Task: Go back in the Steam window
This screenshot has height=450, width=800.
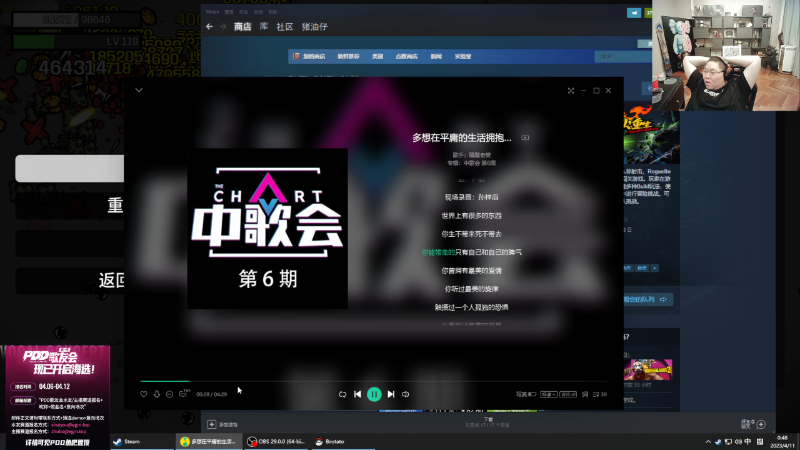Action: [x=209, y=27]
